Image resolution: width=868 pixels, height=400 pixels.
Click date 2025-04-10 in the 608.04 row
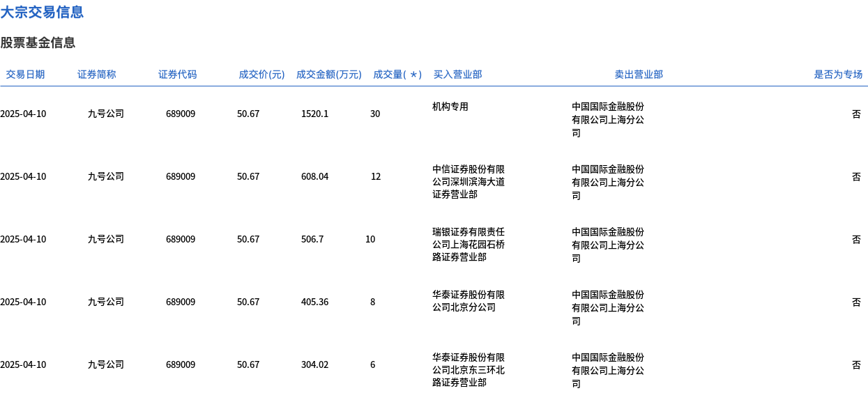point(23,176)
